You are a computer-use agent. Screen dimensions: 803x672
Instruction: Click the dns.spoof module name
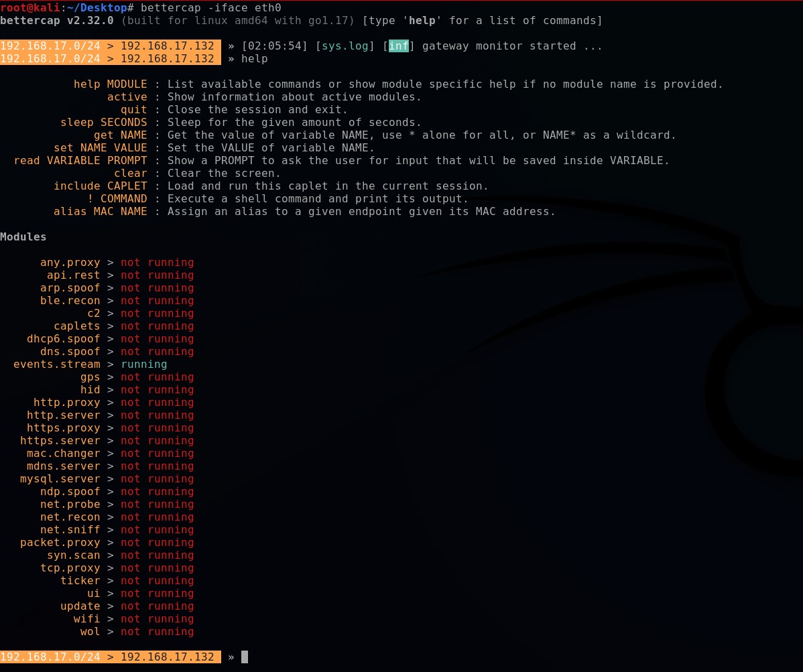[x=70, y=352]
